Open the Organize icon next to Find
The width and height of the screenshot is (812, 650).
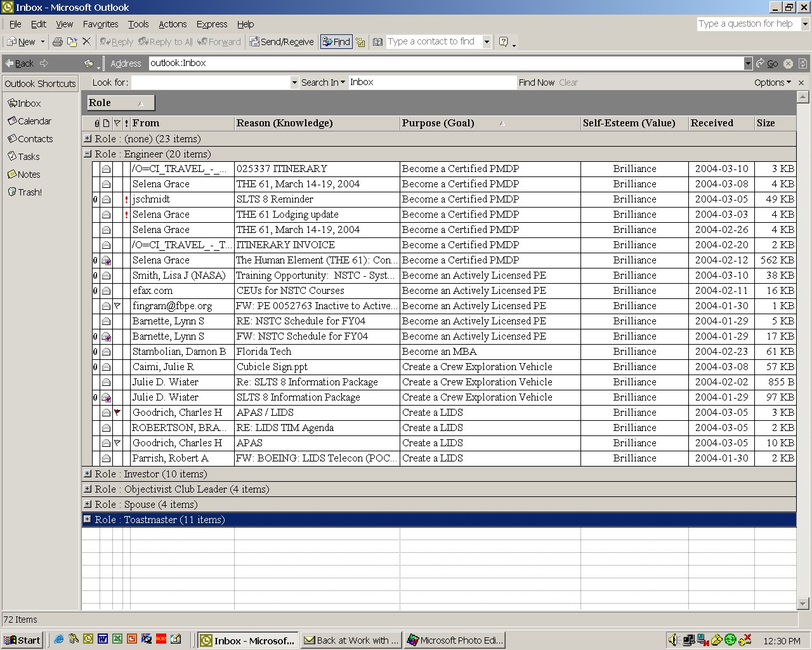[360, 42]
